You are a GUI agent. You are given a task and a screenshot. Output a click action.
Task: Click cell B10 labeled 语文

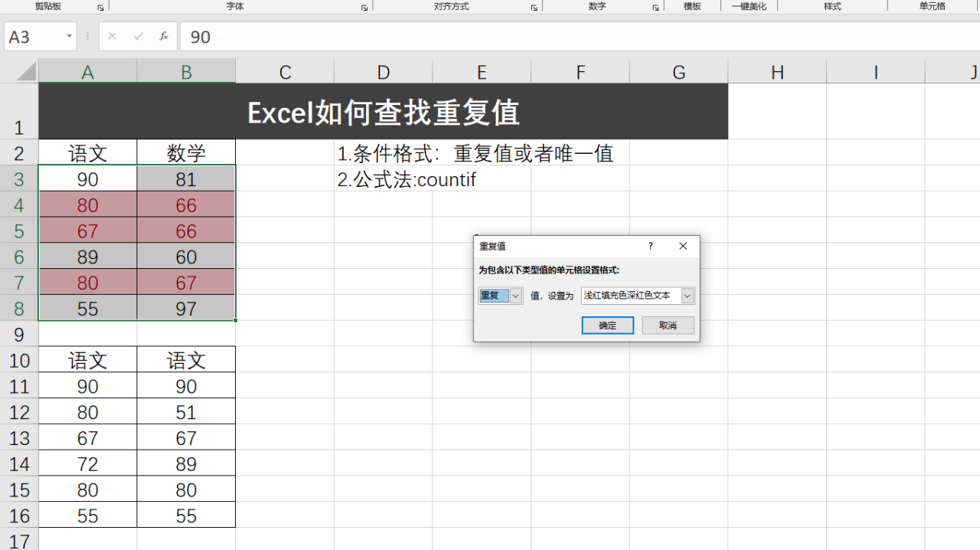(186, 360)
